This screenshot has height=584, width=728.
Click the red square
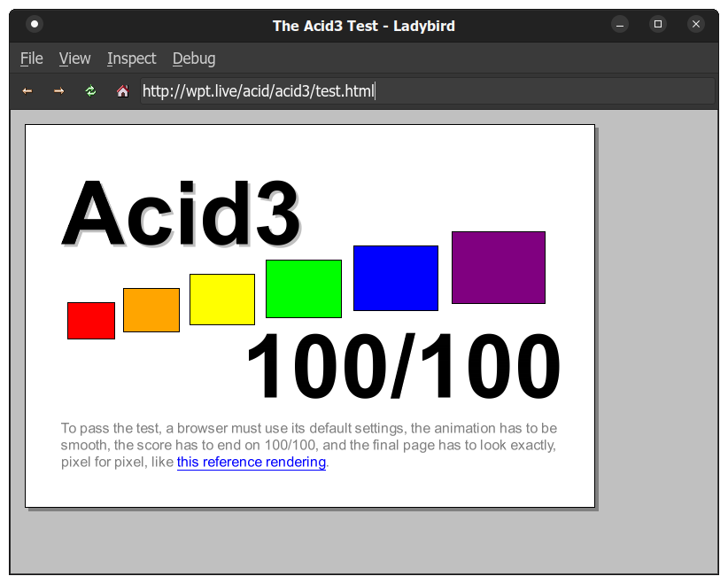tap(91, 321)
